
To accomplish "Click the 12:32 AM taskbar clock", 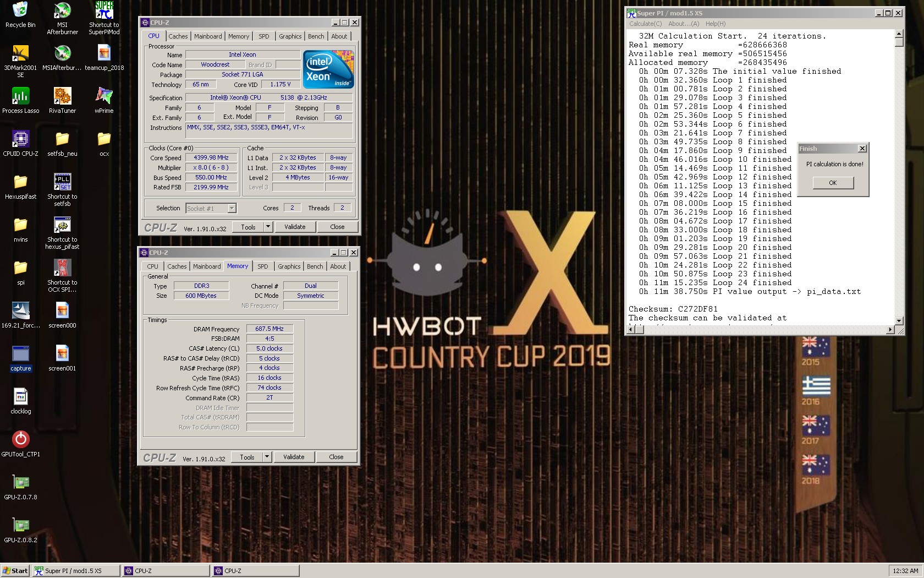I will point(905,571).
